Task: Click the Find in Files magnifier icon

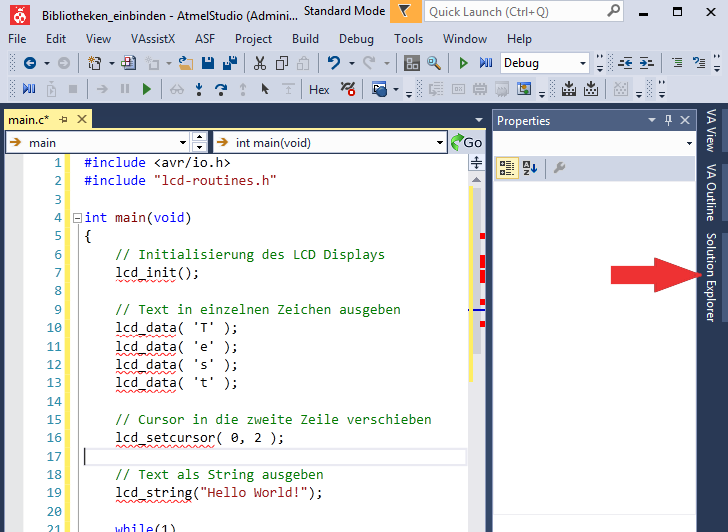Action: coord(434,63)
